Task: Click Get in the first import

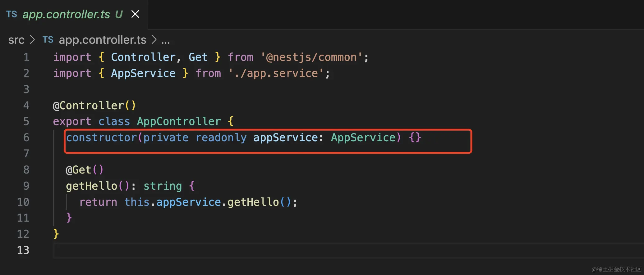Action: tap(198, 57)
